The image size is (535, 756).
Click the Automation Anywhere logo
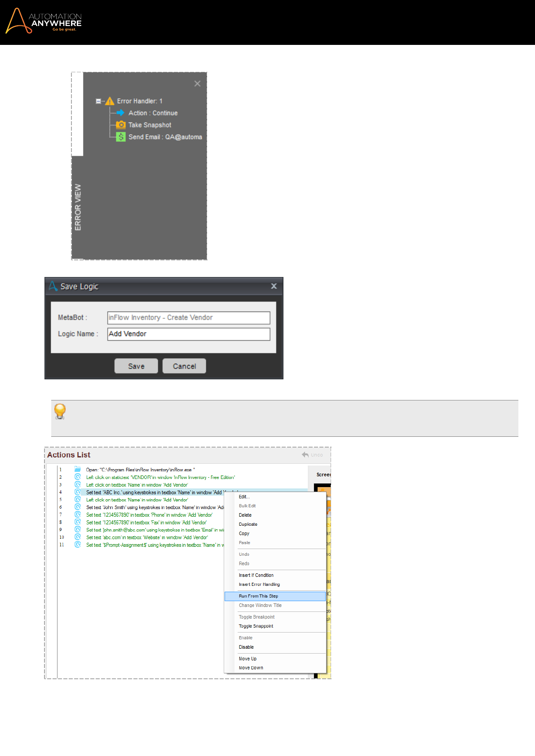click(44, 21)
